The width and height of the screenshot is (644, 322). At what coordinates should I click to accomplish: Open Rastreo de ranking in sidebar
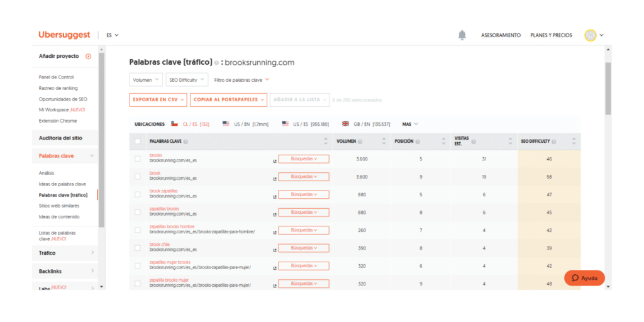pyautogui.click(x=58, y=88)
